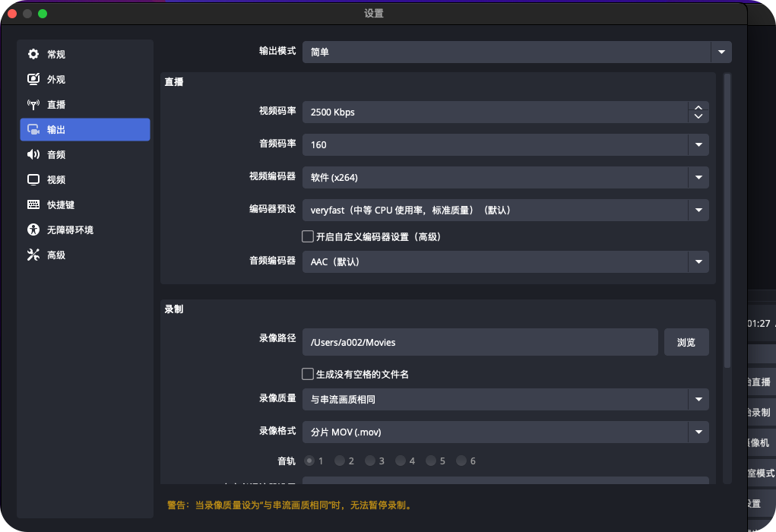Expand the 编码器预设 veryfast dropdown

coord(505,210)
